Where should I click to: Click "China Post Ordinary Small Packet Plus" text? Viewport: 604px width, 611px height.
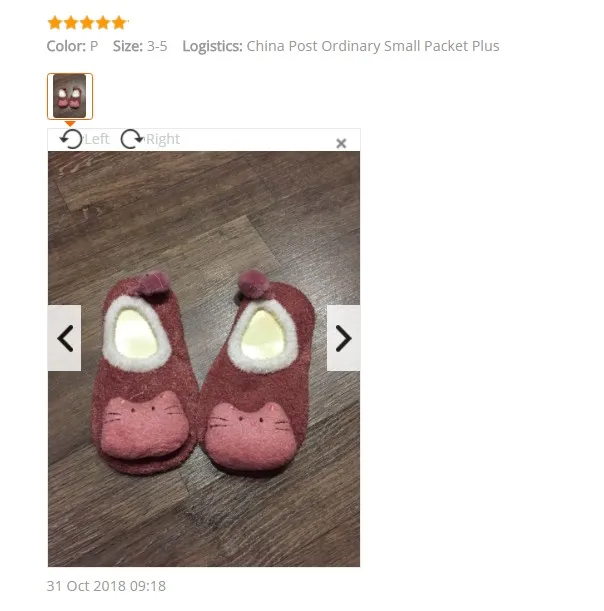coord(373,46)
